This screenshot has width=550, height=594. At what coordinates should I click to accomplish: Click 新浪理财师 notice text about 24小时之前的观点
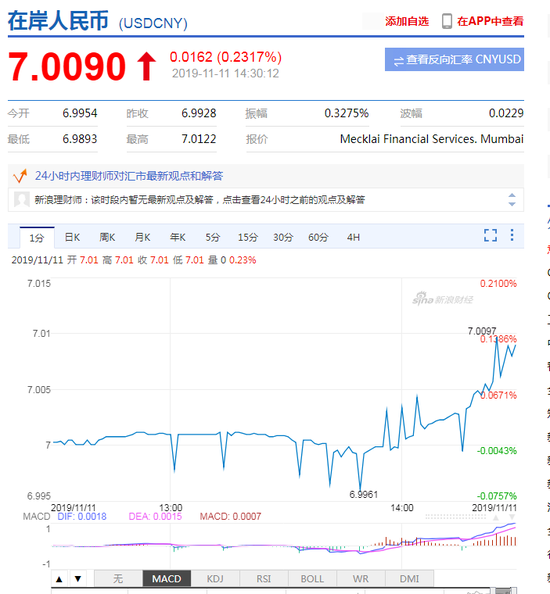click(x=200, y=200)
